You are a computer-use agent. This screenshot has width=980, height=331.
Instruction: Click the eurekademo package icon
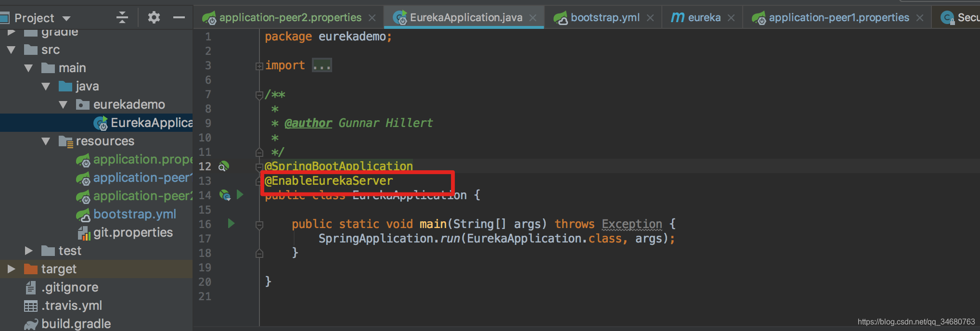[83, 104]
